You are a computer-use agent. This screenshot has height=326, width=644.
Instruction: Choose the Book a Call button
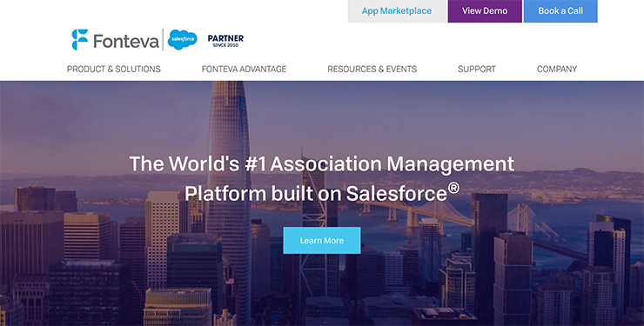click(560, 11)
